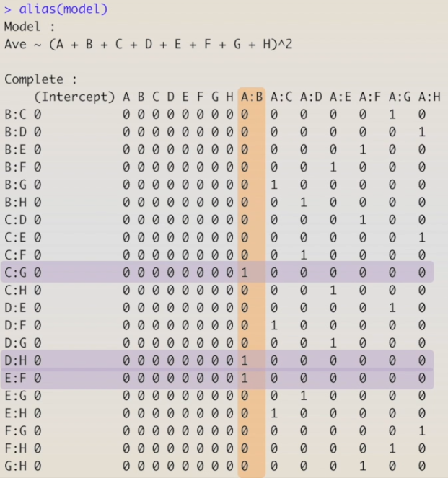Click the 1 in the D:H row
448x478 pixels.
point(245,360)
